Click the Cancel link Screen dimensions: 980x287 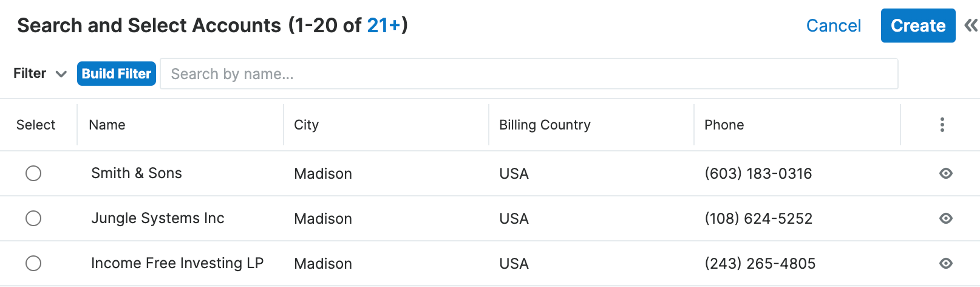[833, 26]
